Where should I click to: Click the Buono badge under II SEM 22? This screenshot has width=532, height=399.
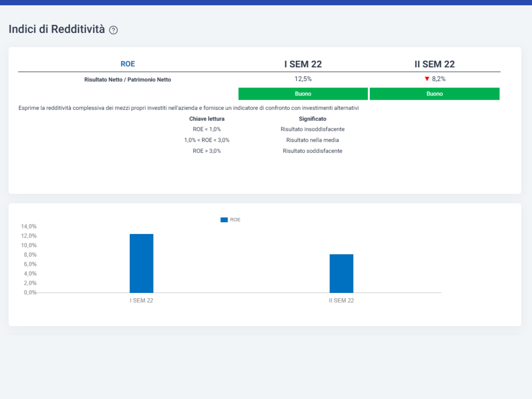pyautogui.click(x=434, y=94)
